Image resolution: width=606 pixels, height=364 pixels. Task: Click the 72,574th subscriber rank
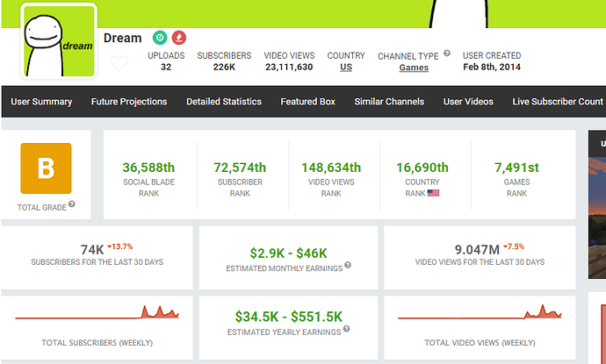(240, 168)
